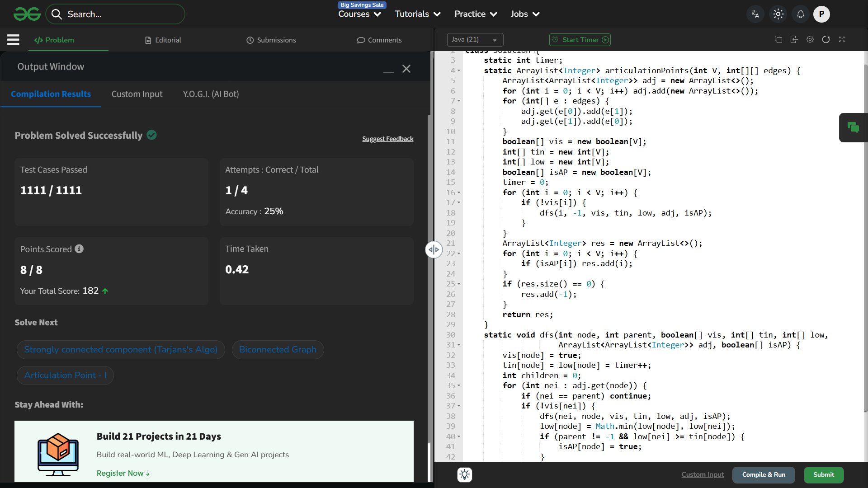
Task: Open editor settings gear icon
Action: pyautogui.click(x=810, y=40)
